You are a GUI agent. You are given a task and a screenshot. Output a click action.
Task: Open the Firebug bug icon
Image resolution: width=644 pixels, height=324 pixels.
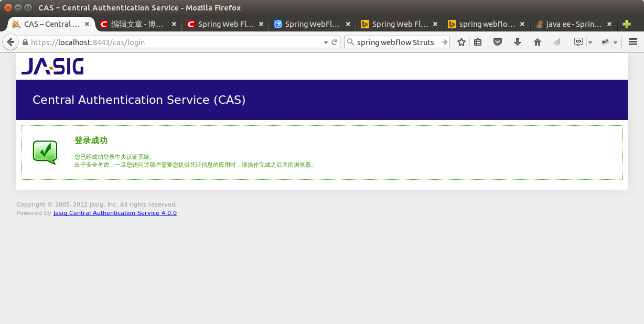pyautogui.click(x=606, y=41)
